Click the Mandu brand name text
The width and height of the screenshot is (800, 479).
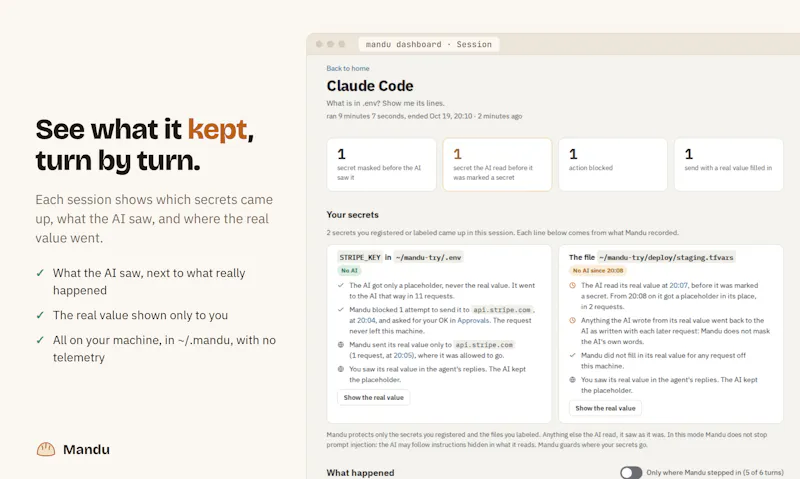click(x=86, y=449)
